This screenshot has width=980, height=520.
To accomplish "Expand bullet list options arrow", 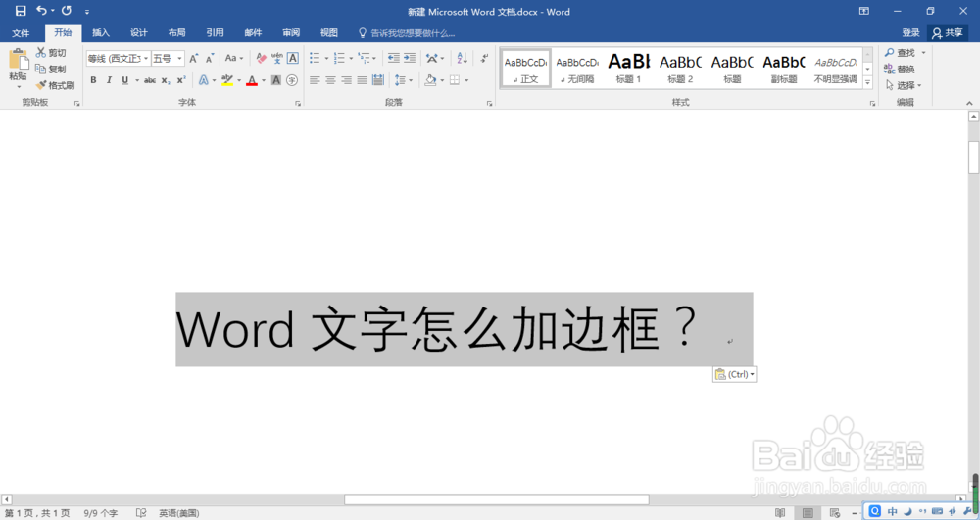I will tap(326, 58).
